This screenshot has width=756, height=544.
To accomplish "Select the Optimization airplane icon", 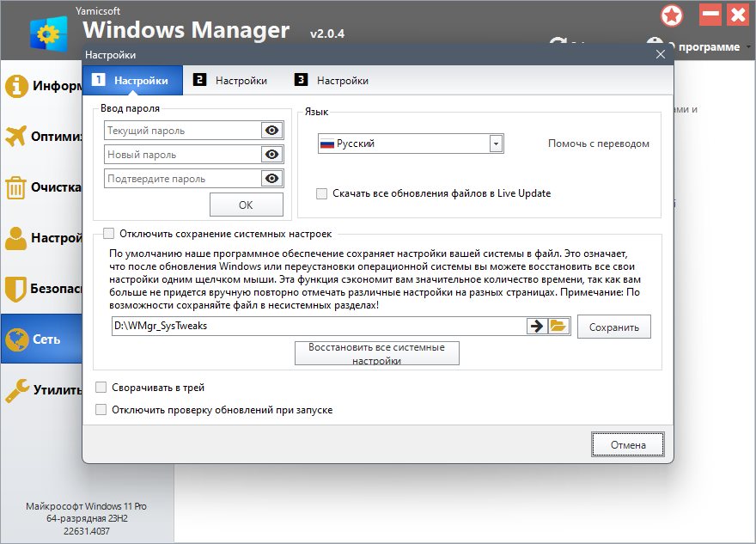I will 16,136.
